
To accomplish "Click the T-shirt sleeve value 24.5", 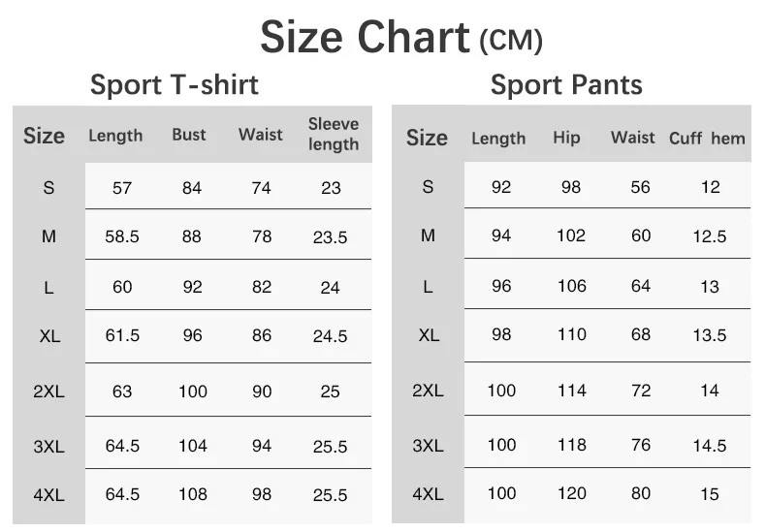I will click(330, 336).
